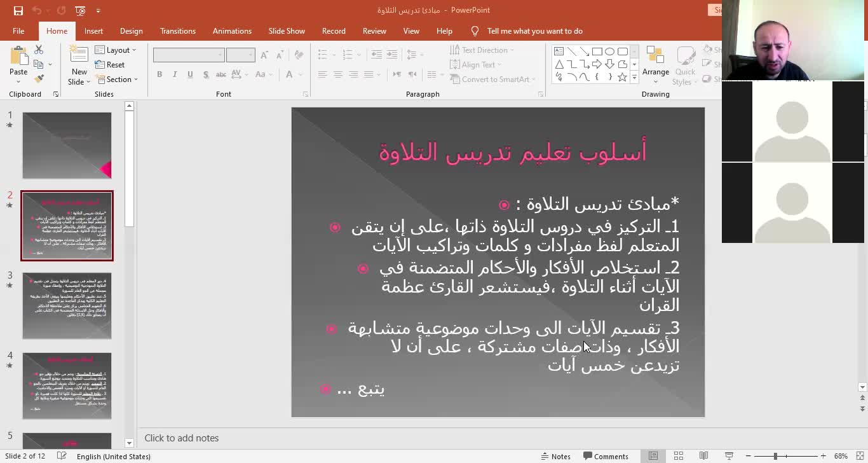Increase font size with the larger A icon
The width and height of the screenshot is (868, 463).
265,55
